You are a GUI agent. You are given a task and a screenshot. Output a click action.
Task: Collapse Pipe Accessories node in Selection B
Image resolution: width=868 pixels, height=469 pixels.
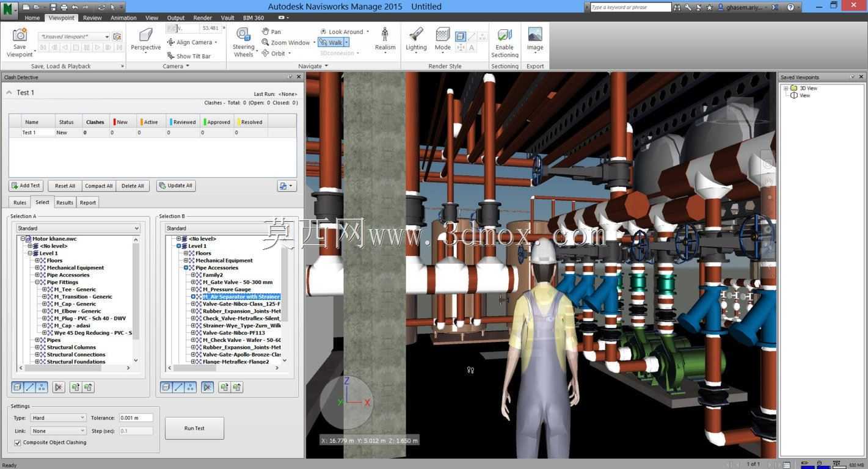click(186, 267)
